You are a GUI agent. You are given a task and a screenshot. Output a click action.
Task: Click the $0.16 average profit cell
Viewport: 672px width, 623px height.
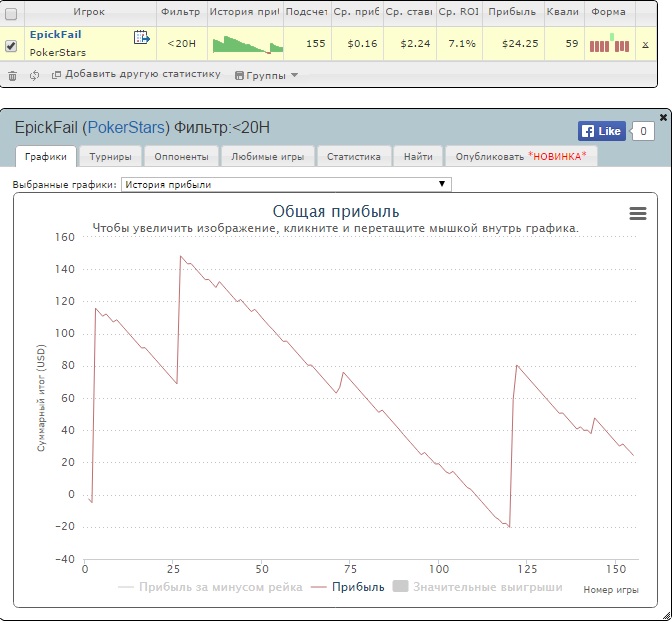point(362,44)
